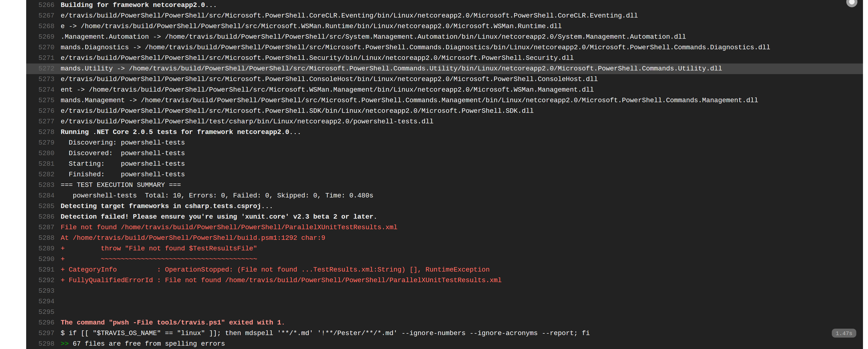Click line number 5266

coord(46,5)
